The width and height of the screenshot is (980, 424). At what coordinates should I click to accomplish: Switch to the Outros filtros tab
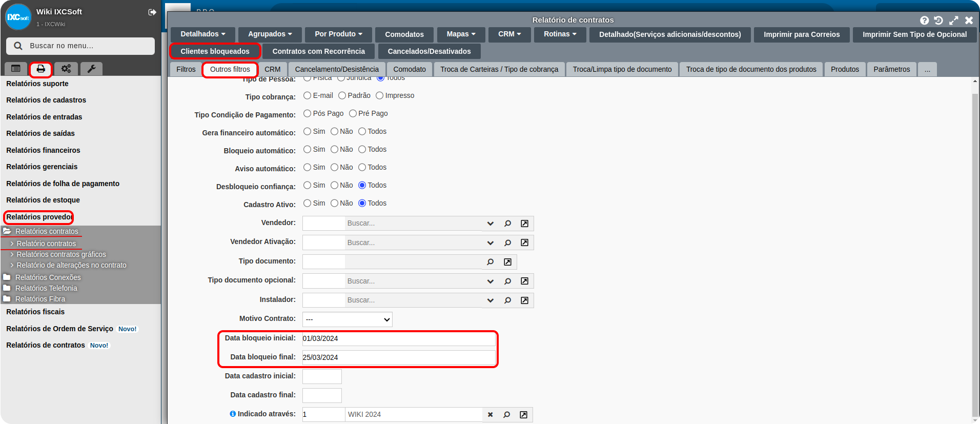(x=230, y=69)
